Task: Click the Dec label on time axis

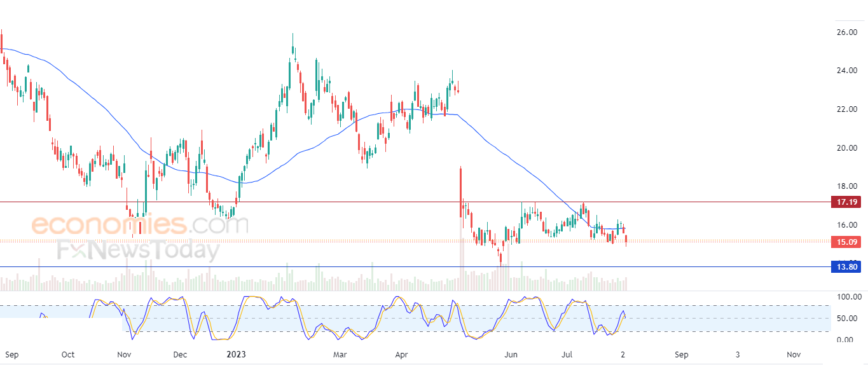Action: click(x=180, y=354)
